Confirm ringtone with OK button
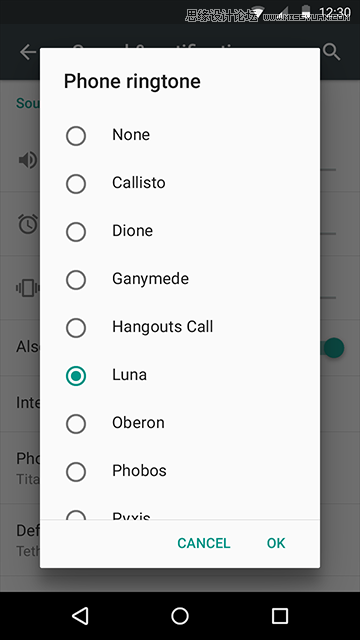Viewport: 360px width, 640px height. (276, 543)
